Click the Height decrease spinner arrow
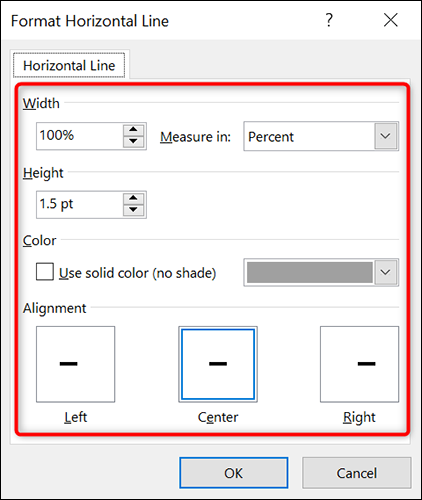Viewport: 422px width, 500px height. pos(133,210)
